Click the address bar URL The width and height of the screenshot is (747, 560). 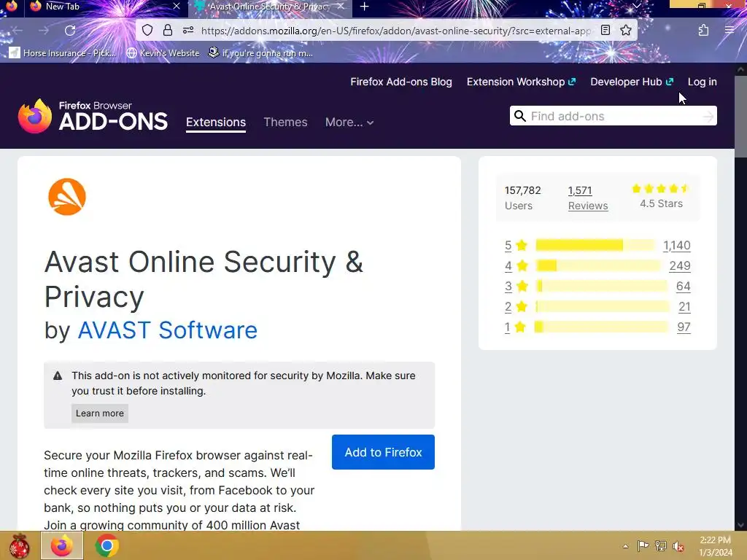tap(395, 31)
